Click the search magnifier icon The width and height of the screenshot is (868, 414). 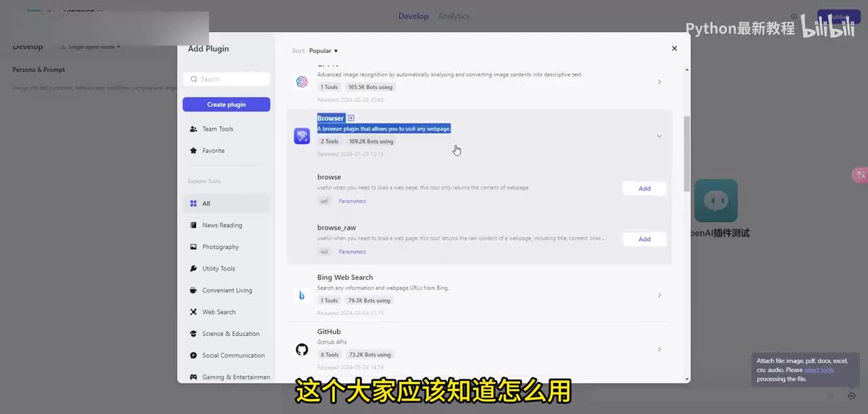194,79
